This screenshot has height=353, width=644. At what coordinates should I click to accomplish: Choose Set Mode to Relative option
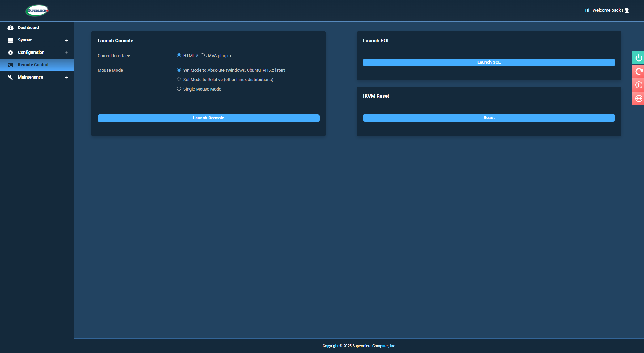(179, 79)
